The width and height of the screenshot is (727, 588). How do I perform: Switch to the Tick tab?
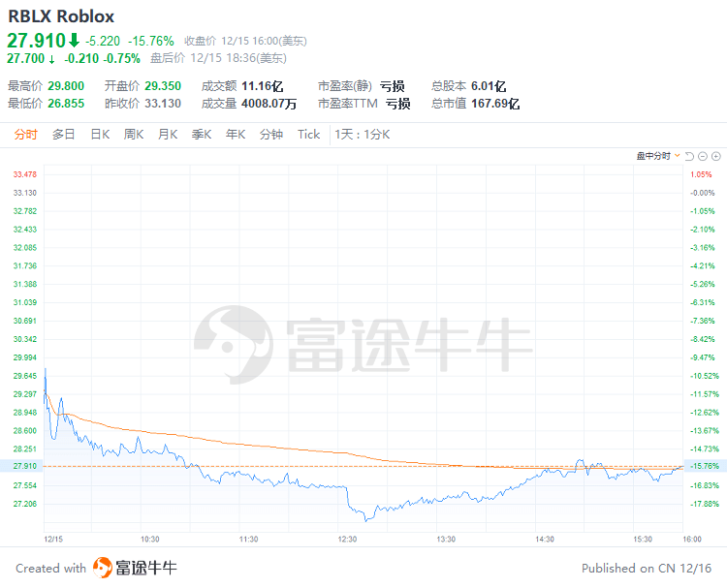coord(309,135)
